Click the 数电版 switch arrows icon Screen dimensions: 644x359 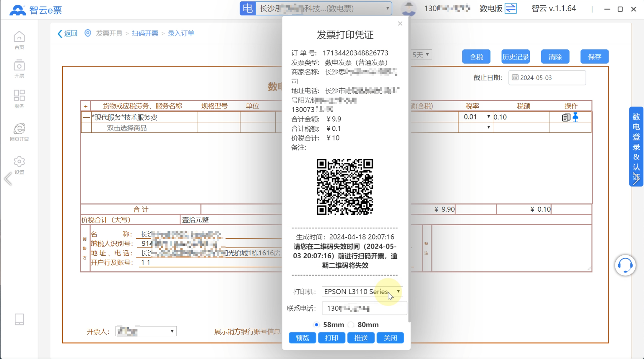coord(510,9)
